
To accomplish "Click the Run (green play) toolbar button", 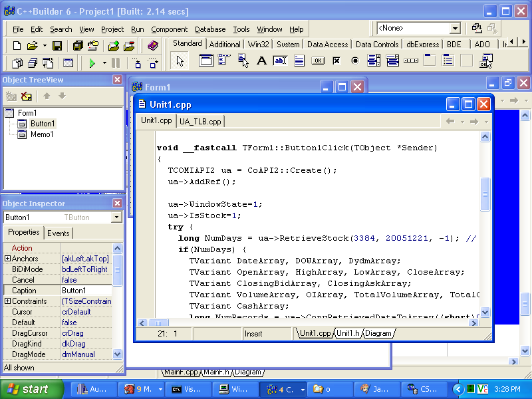I will [92, 63].
